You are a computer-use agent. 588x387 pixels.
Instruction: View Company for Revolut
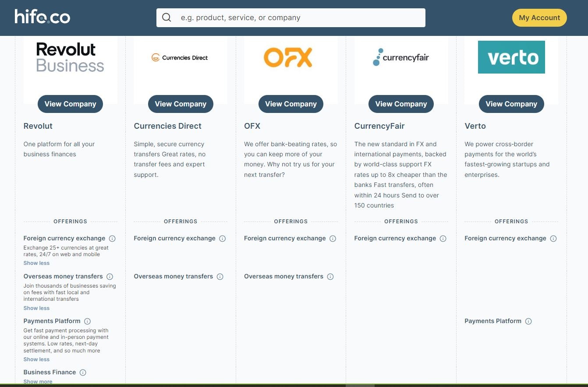click(x=70, y=104)
